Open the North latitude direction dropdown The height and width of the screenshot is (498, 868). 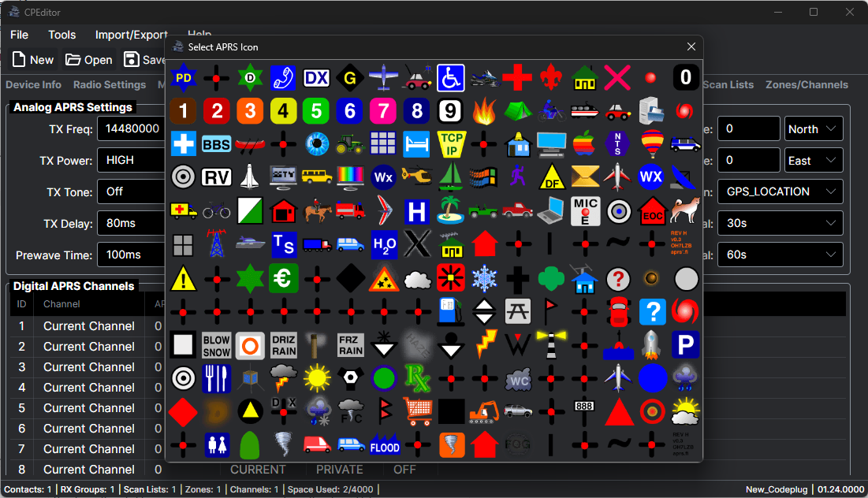click(x=814, y=129)
